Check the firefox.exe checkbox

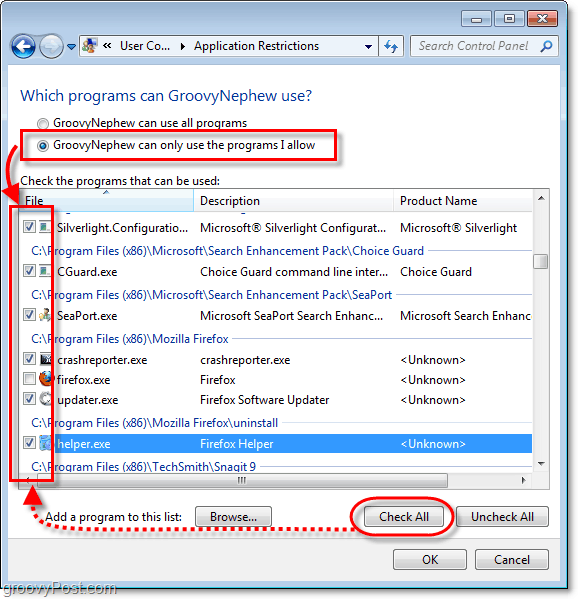29,379
